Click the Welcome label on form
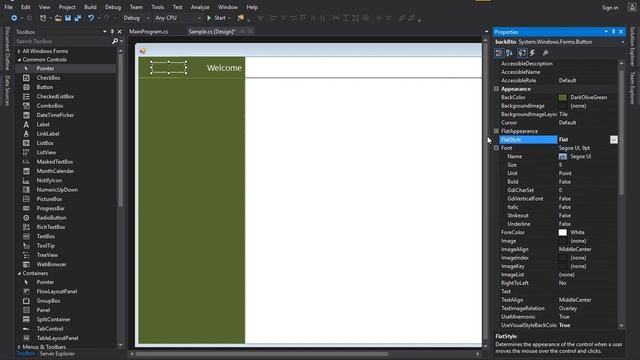The width and height of the screenshot is (640, 360). 224,68
